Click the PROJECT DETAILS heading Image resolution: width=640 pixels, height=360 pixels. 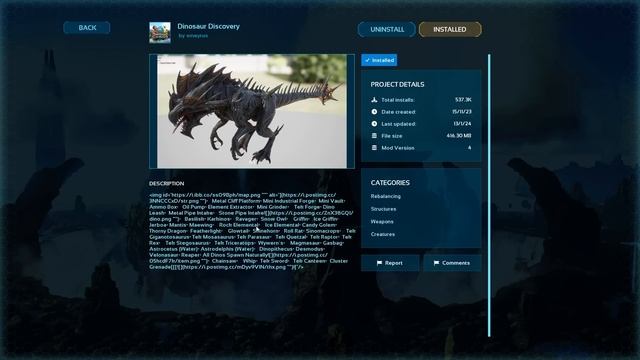point(397,84)
